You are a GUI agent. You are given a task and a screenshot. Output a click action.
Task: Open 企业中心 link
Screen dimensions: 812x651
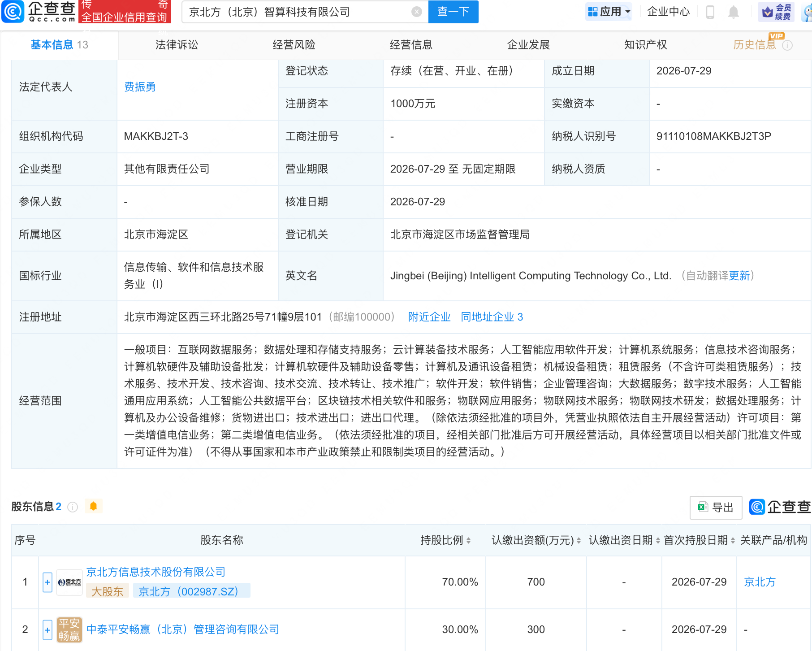point(668,12)
